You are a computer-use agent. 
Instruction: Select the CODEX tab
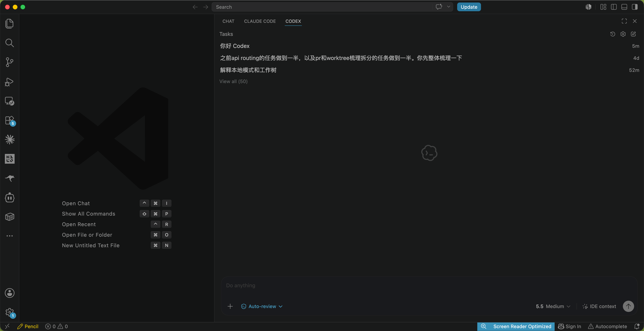pos(293,21)
